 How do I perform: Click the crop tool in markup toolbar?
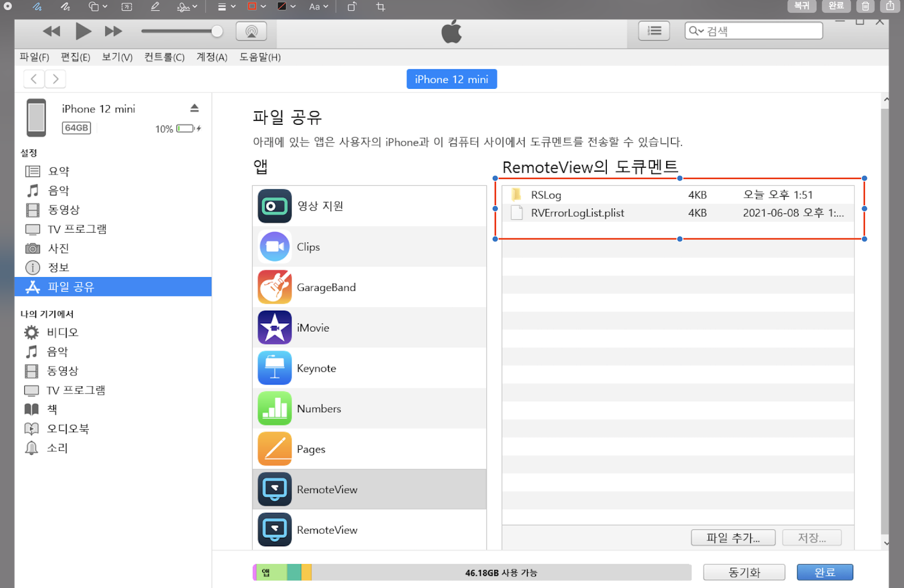click(x=381, y=7)
